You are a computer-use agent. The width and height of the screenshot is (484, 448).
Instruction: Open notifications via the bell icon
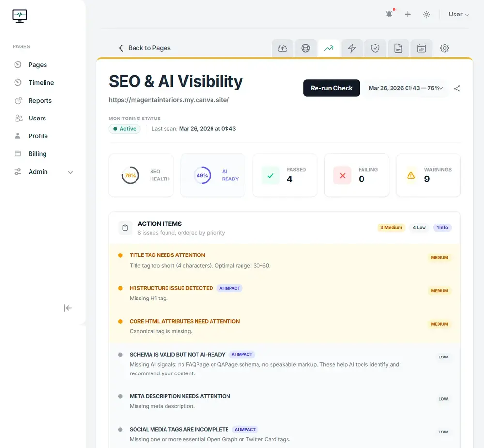click(x=389, y=14)
